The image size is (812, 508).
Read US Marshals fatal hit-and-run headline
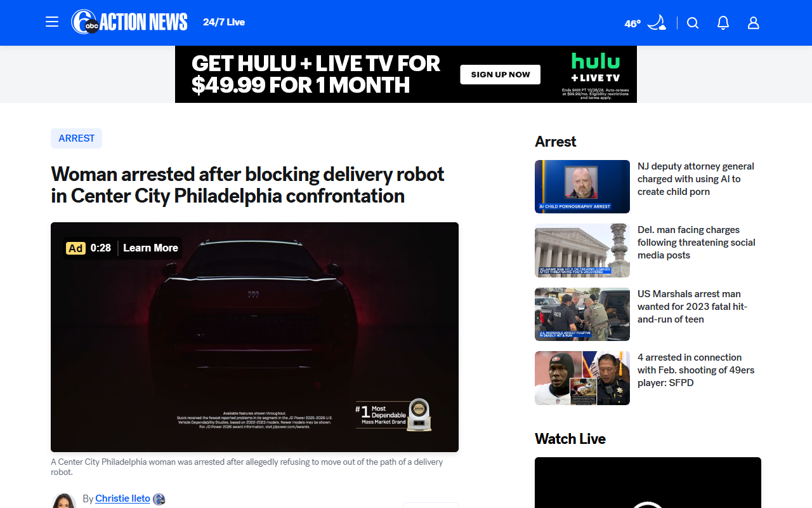tap(693, 307)
